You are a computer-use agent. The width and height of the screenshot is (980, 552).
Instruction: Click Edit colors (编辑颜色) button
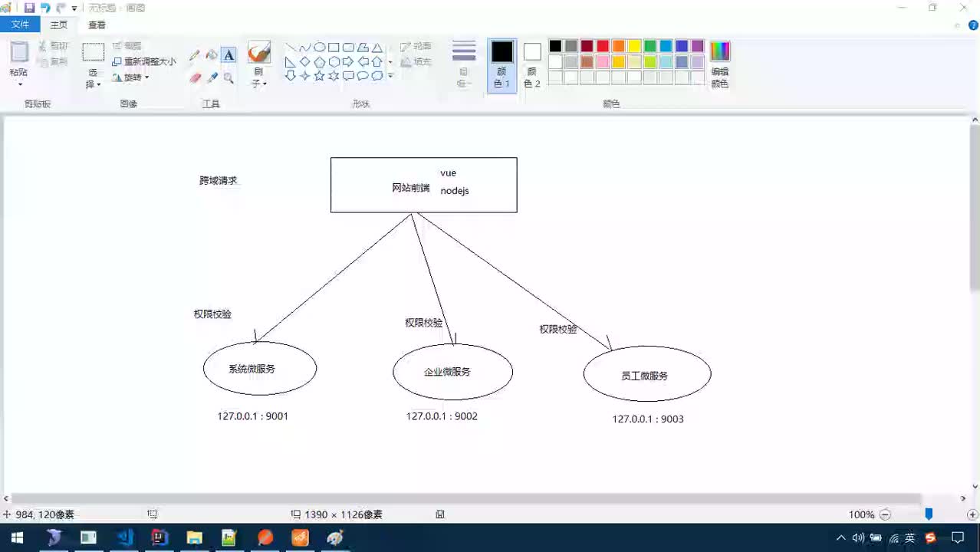pyautogui.click(x=720, y=65)
